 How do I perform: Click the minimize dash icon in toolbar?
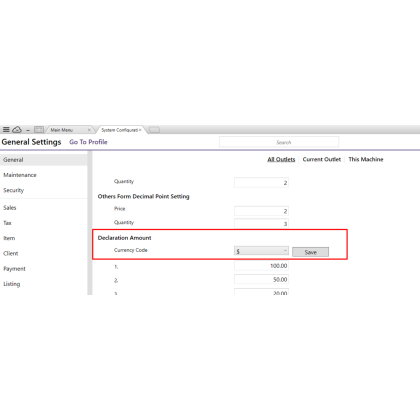[x=28, y=130]
